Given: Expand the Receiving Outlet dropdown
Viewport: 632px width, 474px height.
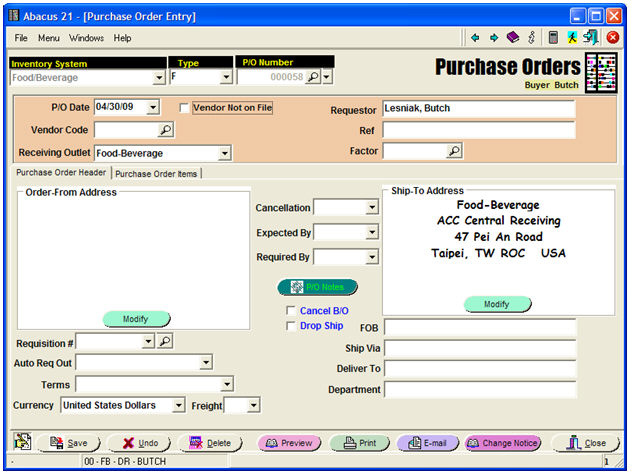Looking at the screenshot, I should tap(225, 153).
